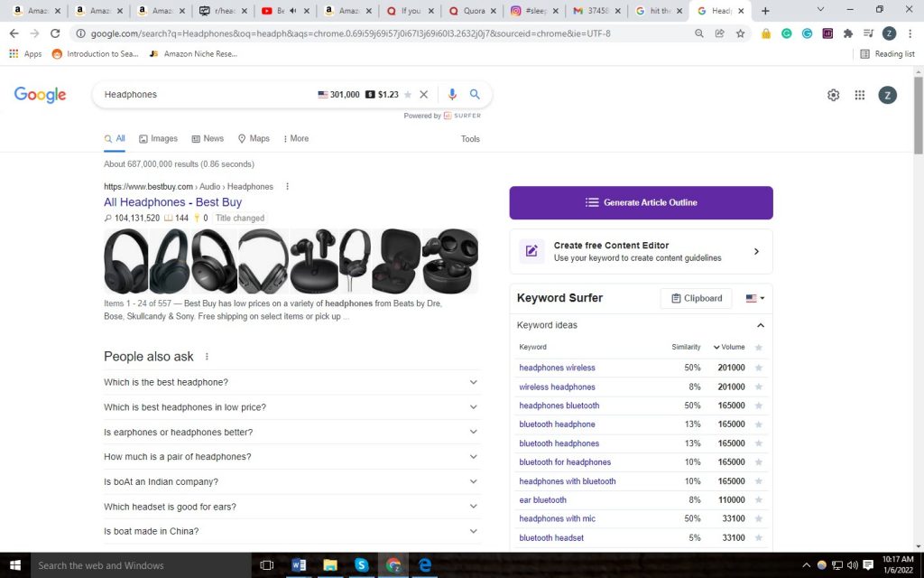Viewport: 924px width, 578px height.
Task: Expand Is boat made in China?
Action: click(291, 531)
